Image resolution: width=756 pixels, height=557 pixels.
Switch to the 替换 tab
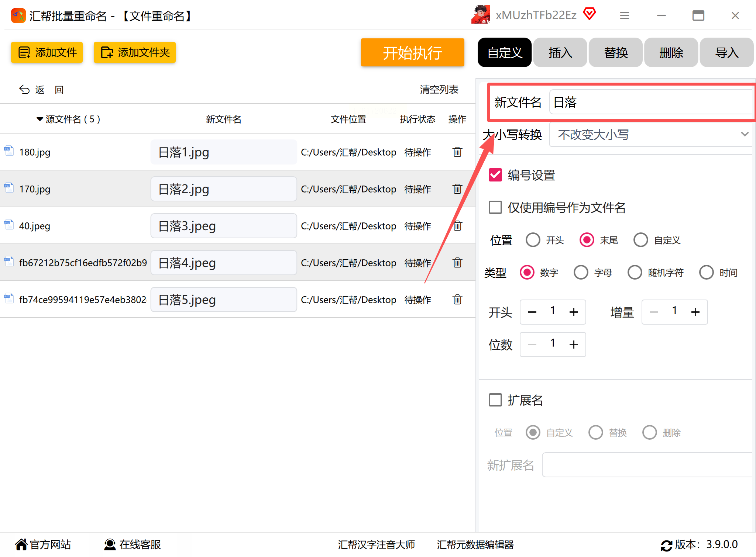pyautogui.click(x=615, y=53)
